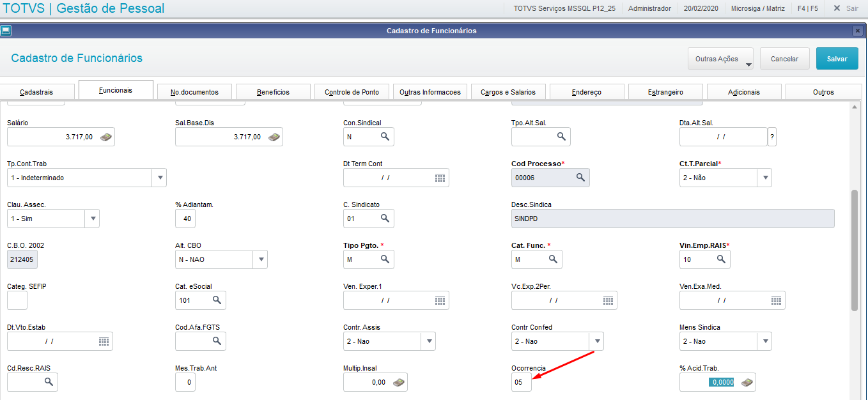Click the question mark beside Dta.Alt.Sal.
The height and width of the screenshot is (400, 868).
point(772,137)
